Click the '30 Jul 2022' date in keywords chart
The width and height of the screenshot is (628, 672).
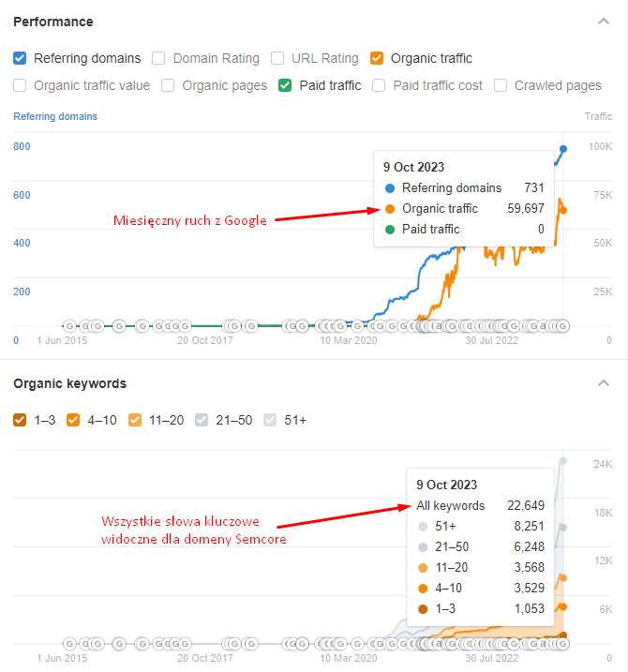492,658
